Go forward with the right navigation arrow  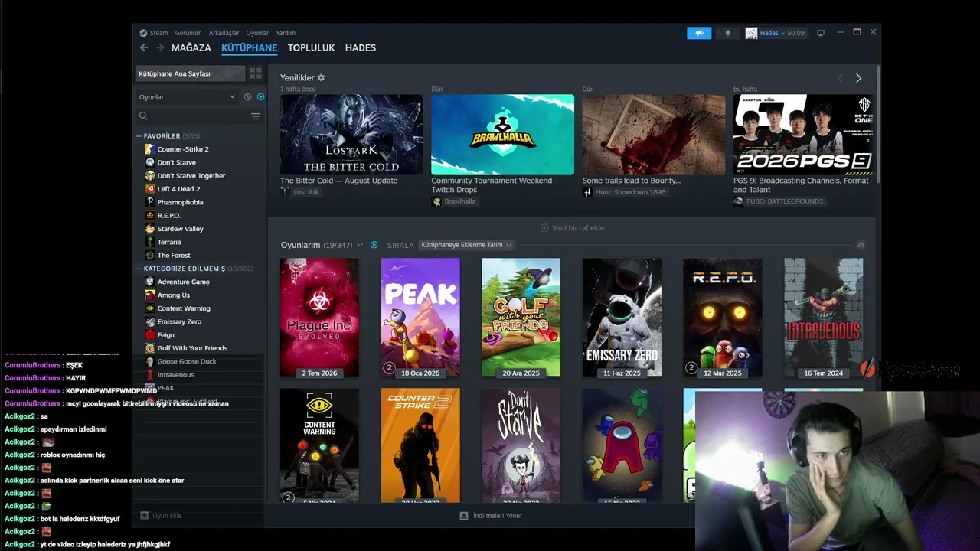(x=160, y=47)
